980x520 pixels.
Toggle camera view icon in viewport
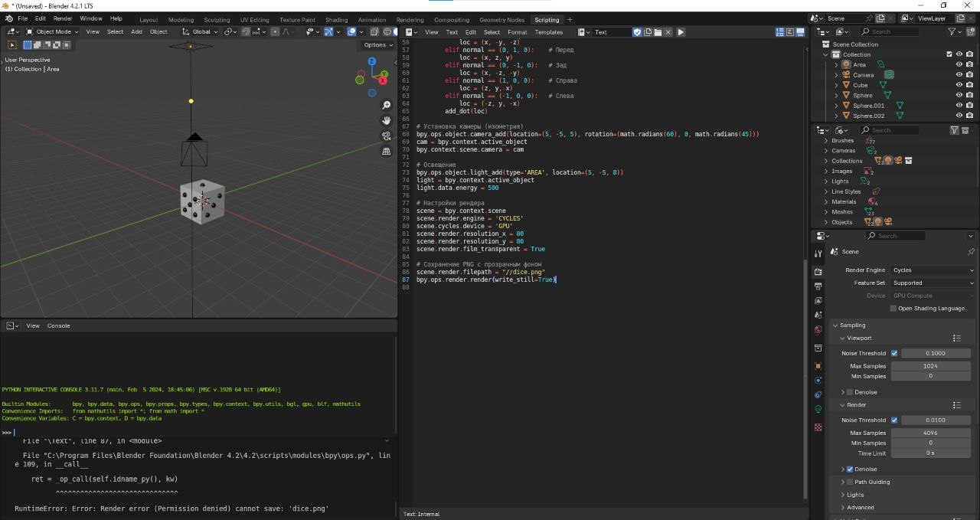point(387,136)
